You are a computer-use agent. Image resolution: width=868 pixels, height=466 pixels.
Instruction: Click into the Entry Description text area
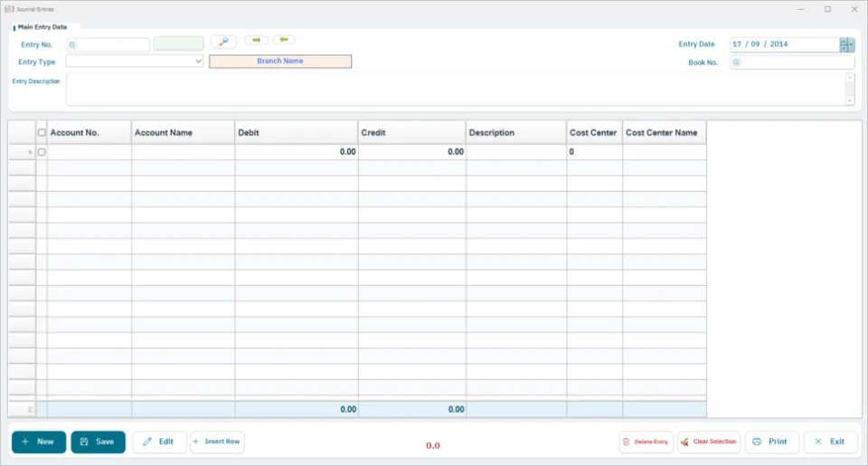point(456,89)
